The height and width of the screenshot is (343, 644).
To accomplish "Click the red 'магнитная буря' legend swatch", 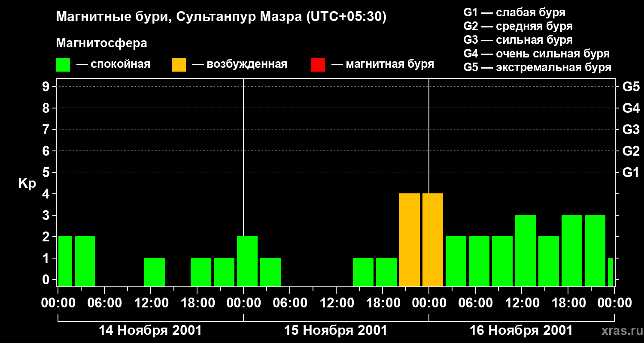I will click(x=318, y=65).
